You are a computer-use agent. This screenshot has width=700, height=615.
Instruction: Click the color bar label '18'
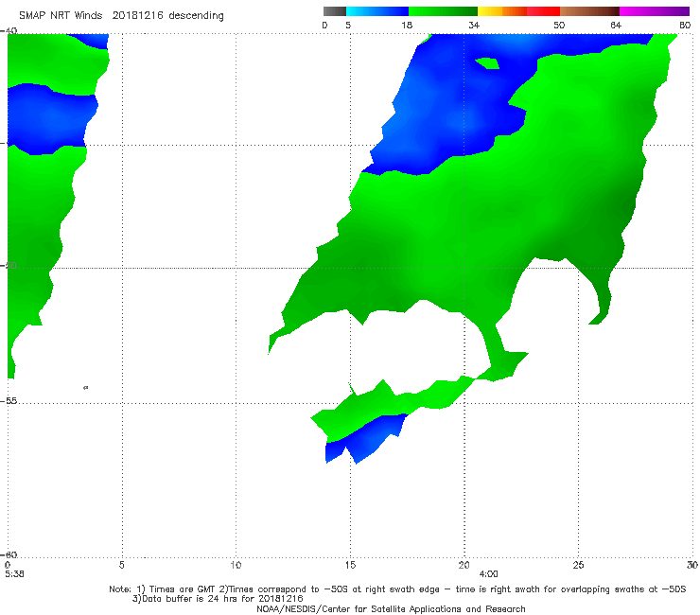pyautogui.click(x=407, y=25)
